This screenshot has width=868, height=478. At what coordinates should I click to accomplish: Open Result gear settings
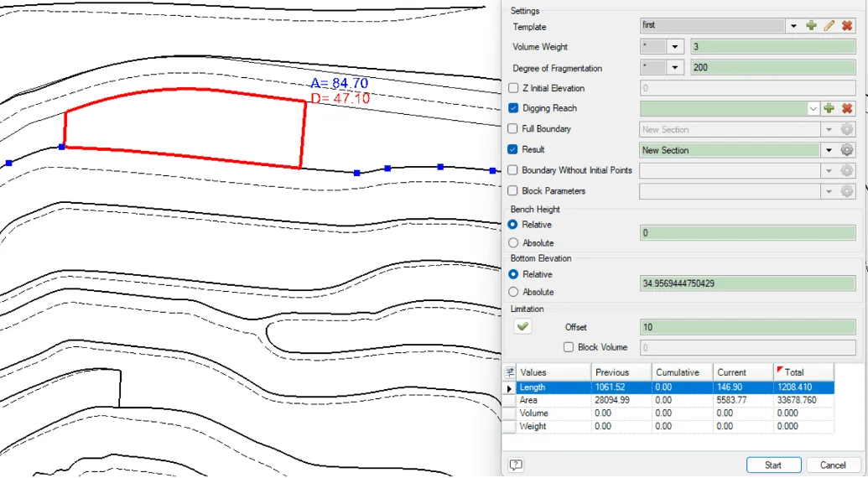coord(846,149)
